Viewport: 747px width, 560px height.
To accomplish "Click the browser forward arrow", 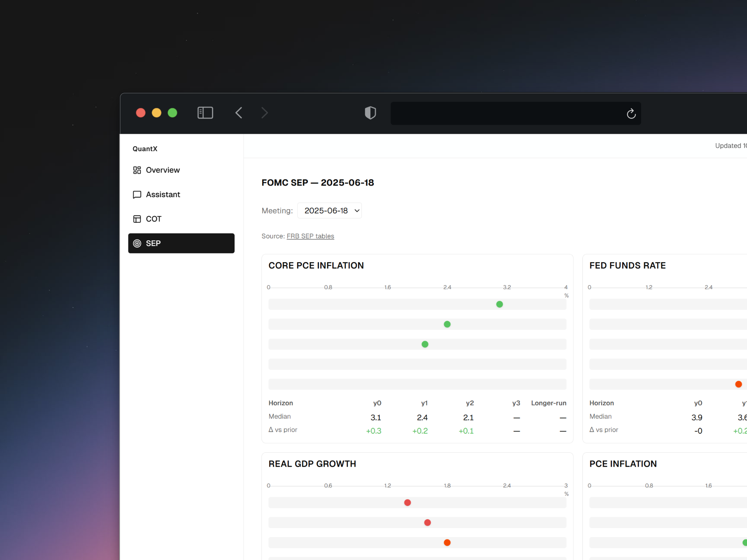I will tap(265, 113).
